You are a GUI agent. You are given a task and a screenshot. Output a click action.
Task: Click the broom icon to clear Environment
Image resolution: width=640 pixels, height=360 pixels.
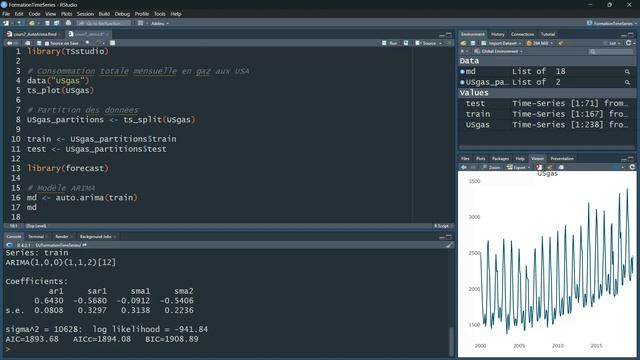(561, 43)
